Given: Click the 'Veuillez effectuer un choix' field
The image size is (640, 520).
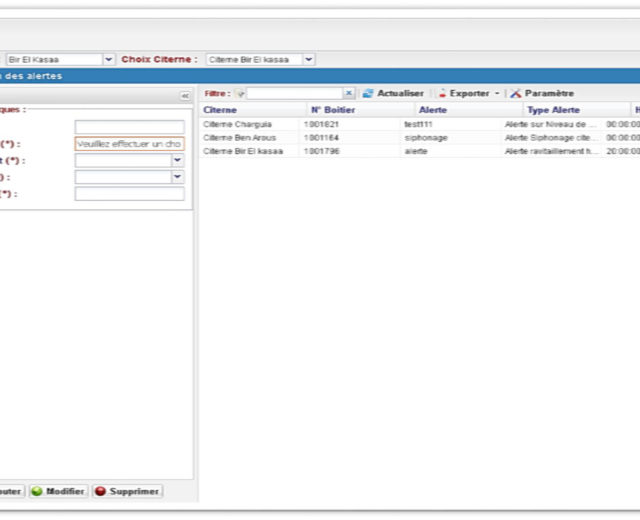Looking at the screenshot, I should click(129, 144).
